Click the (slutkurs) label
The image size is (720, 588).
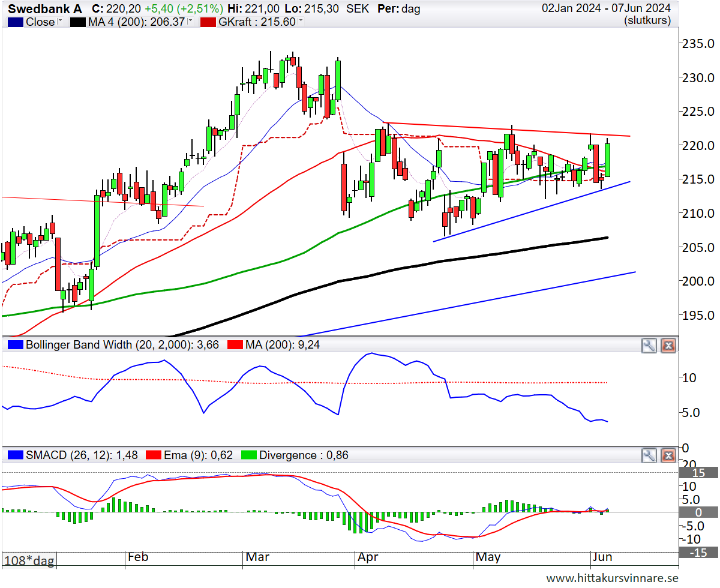pyautogui.click(x=647, y=21)
